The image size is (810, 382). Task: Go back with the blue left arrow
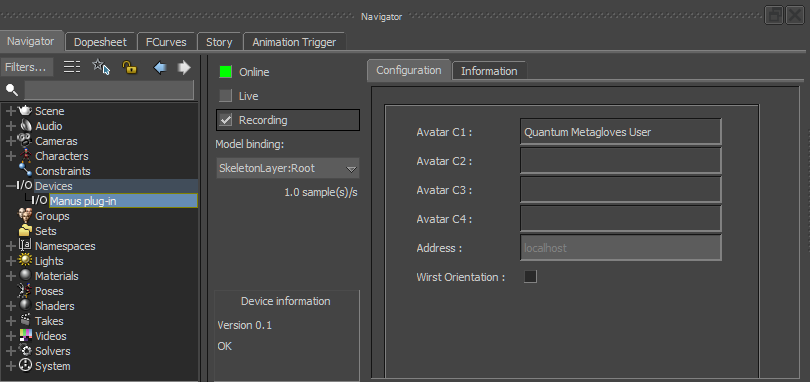(160, 68)
